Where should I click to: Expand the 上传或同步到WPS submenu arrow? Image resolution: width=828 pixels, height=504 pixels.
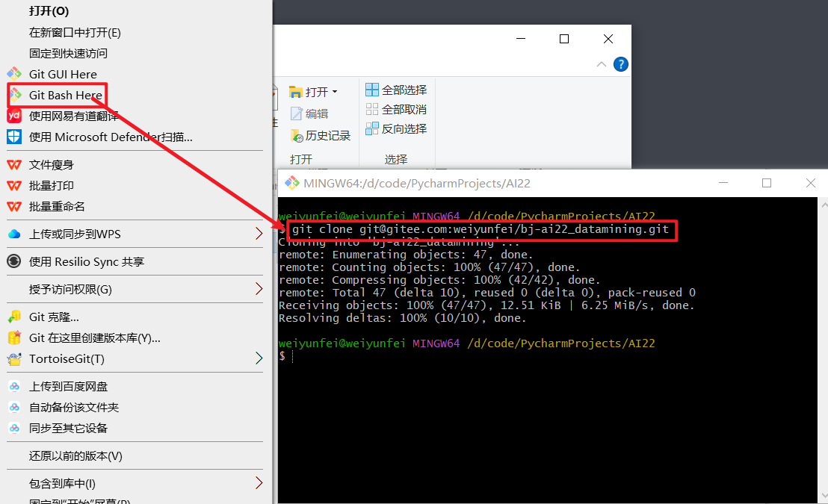tap(259, 234)
